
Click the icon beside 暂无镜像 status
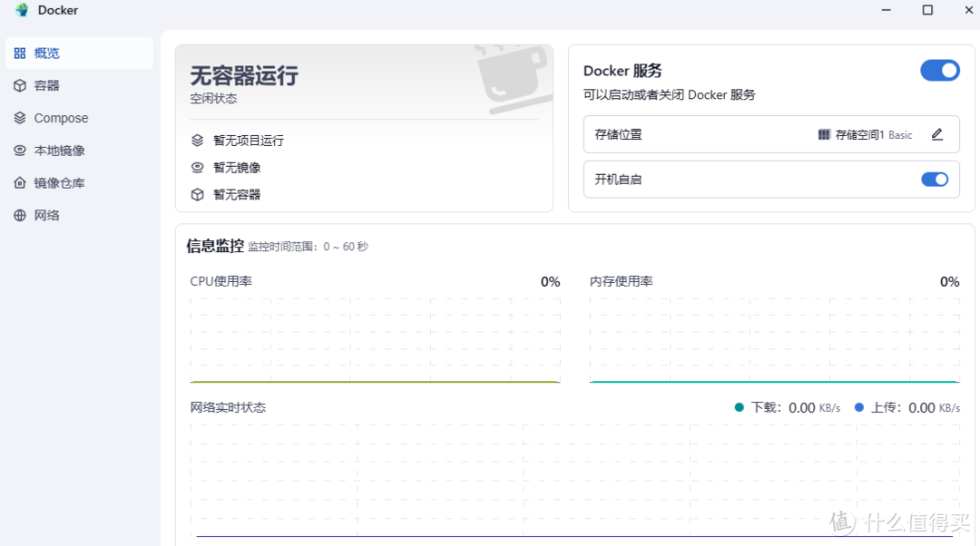coord(196,167)
